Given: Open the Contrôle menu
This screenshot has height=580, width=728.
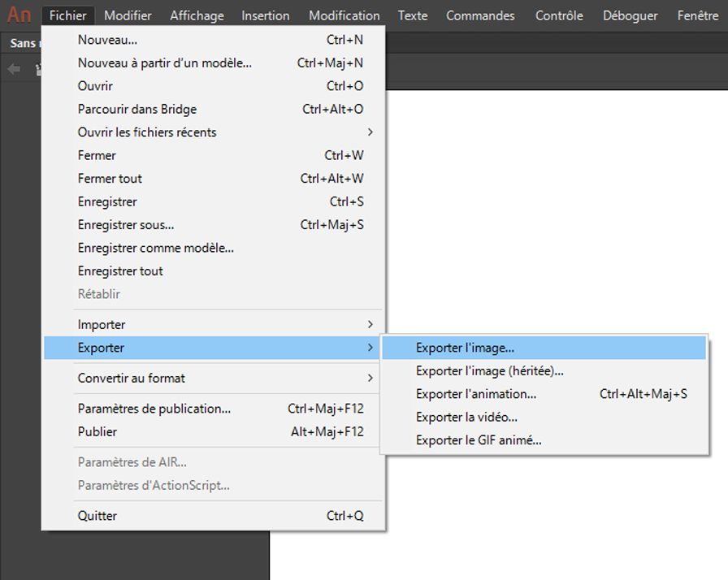Looking at the screenshot, I should click(x=558, y=15).
